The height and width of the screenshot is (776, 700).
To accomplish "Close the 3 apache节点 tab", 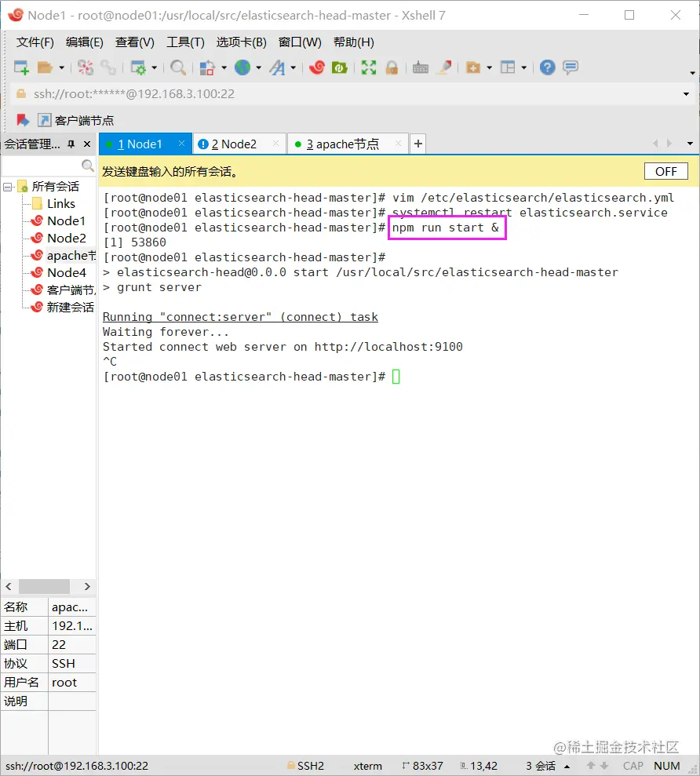I will point(398,144).
